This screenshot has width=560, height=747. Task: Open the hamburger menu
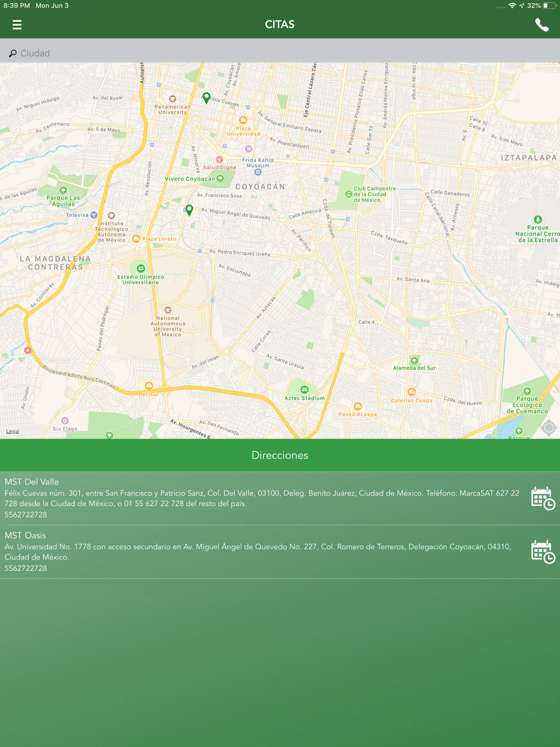tap(17, 25)
